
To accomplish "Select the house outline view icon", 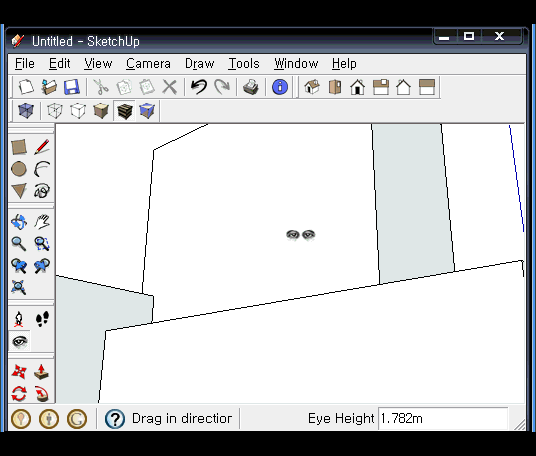I will pyautogui.click(x=403, y=87).
